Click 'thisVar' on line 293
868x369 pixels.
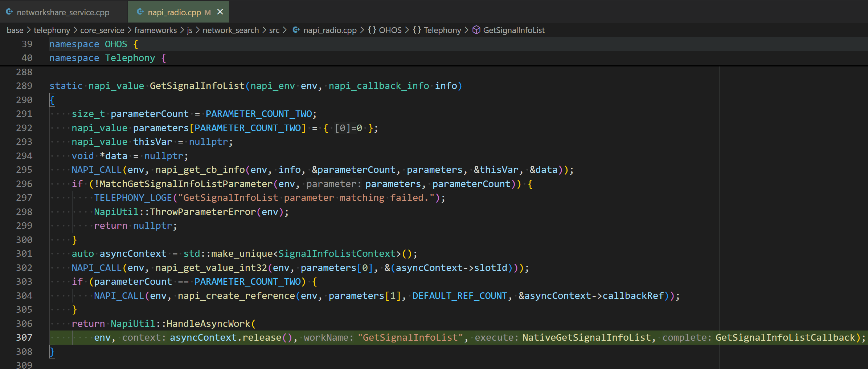[x=152, y=142]
